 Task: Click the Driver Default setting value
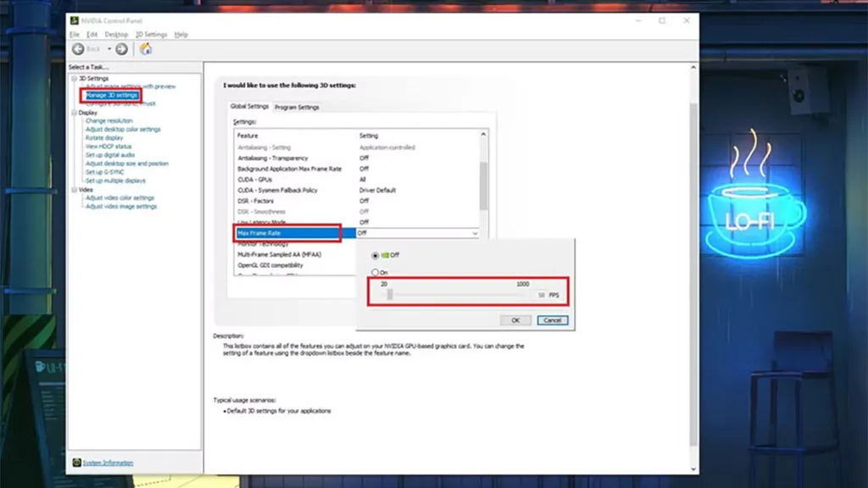coord(377,191)
